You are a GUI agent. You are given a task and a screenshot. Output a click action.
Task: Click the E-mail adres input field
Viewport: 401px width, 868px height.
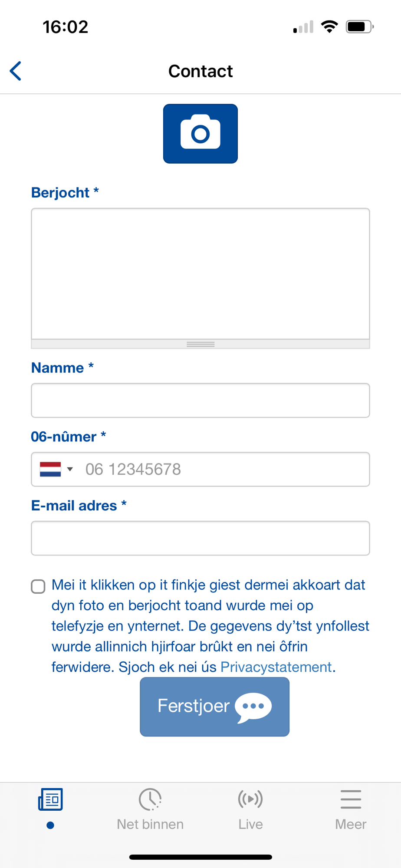[200, 538]
